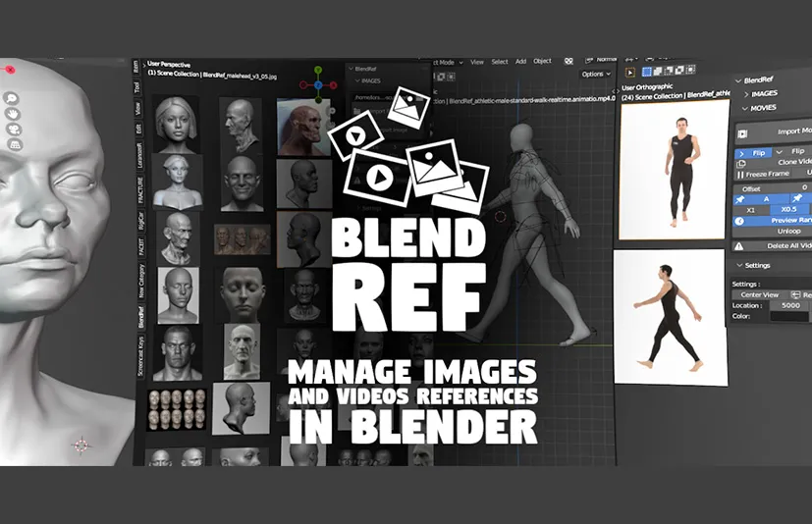Switch to the Tool sidebar tab
Viewport: 812px width, 524px height.
(x=136, y=87)
